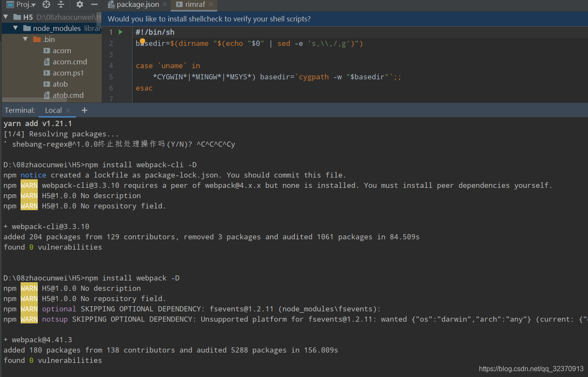Screen dimensions: 588x377
Task: Click the '+ webpack-cli@3.3.10' line
Action: pyautogui.click(x=46, y=226)
